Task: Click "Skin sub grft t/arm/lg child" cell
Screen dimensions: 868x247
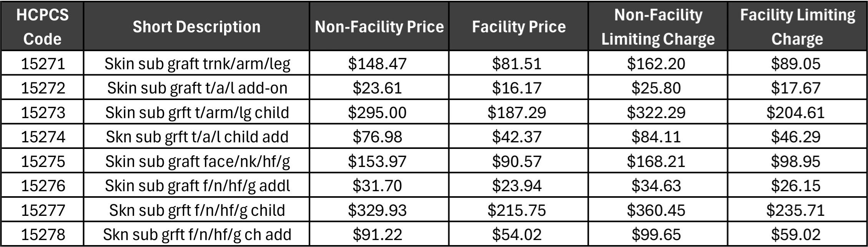Action: tap(197, 112)
